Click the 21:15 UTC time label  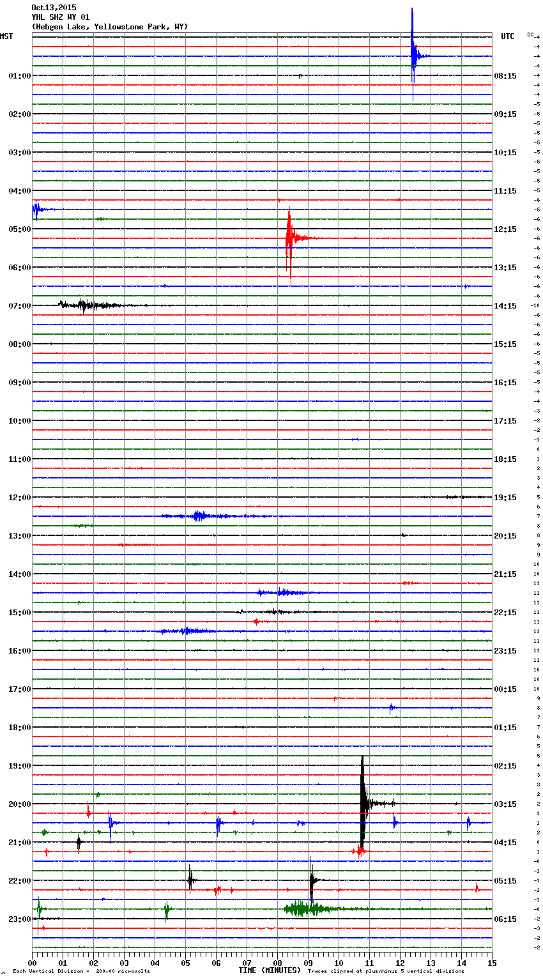coord(505,574)
